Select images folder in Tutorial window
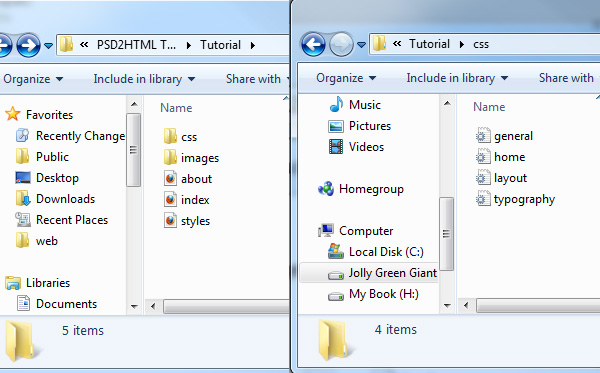The width and height of the screenshot is (600, 373). coord(191,158)
